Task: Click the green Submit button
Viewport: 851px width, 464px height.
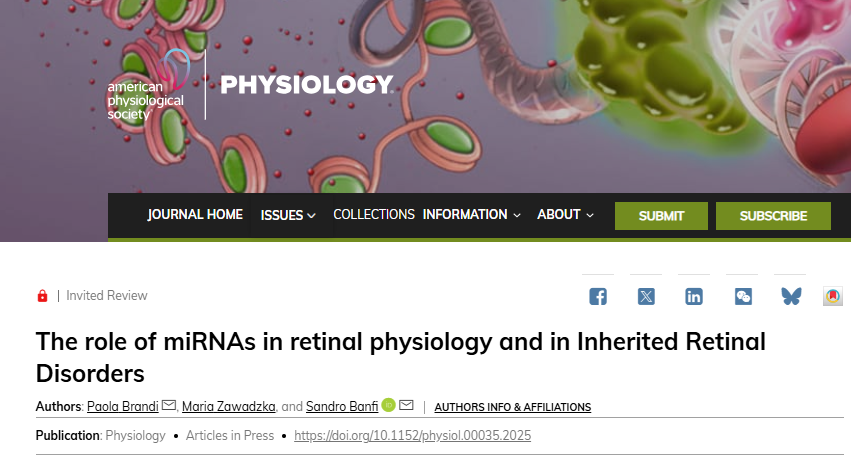Action: pyautogui.click(x=661, y=216)
